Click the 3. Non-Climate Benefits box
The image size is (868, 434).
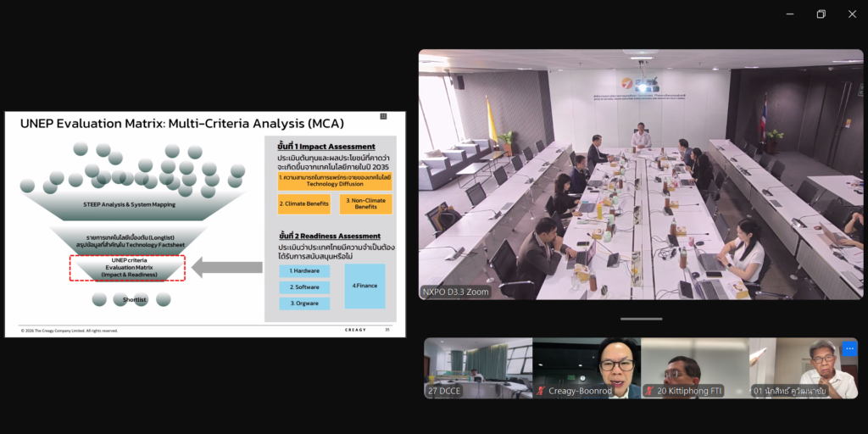365,203
